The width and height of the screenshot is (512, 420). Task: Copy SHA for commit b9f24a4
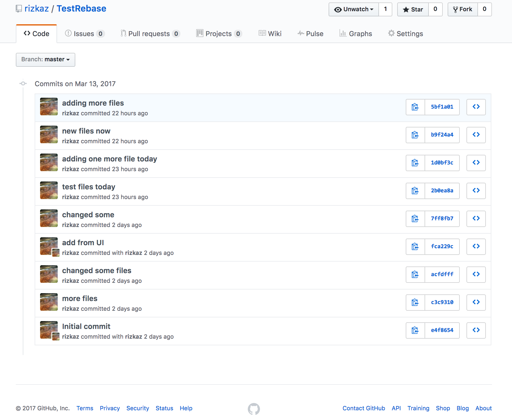(415, 135)
